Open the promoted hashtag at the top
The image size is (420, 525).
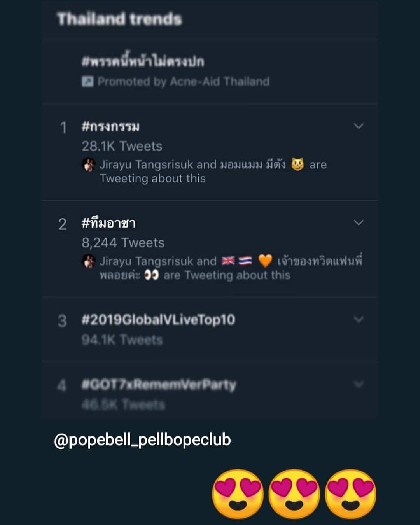(143, 61)
